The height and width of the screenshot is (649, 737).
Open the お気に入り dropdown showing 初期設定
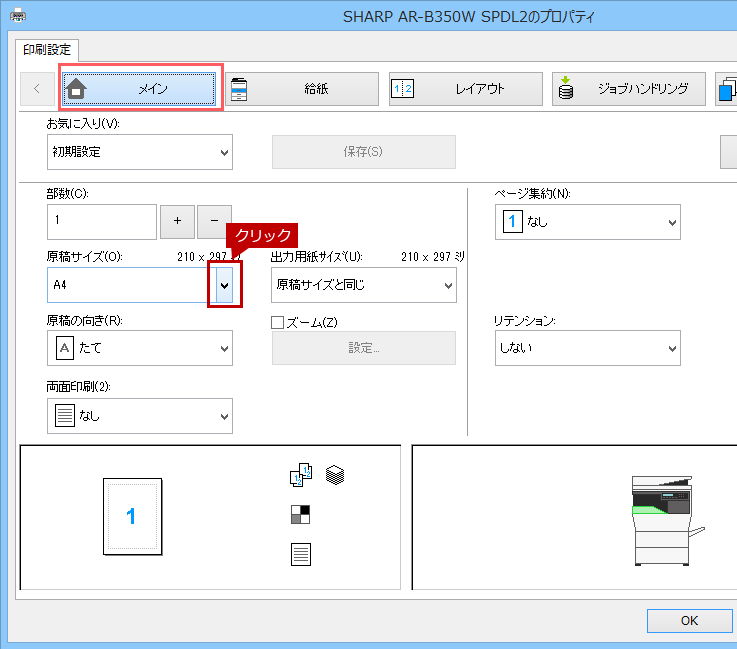tap(140, 152)
